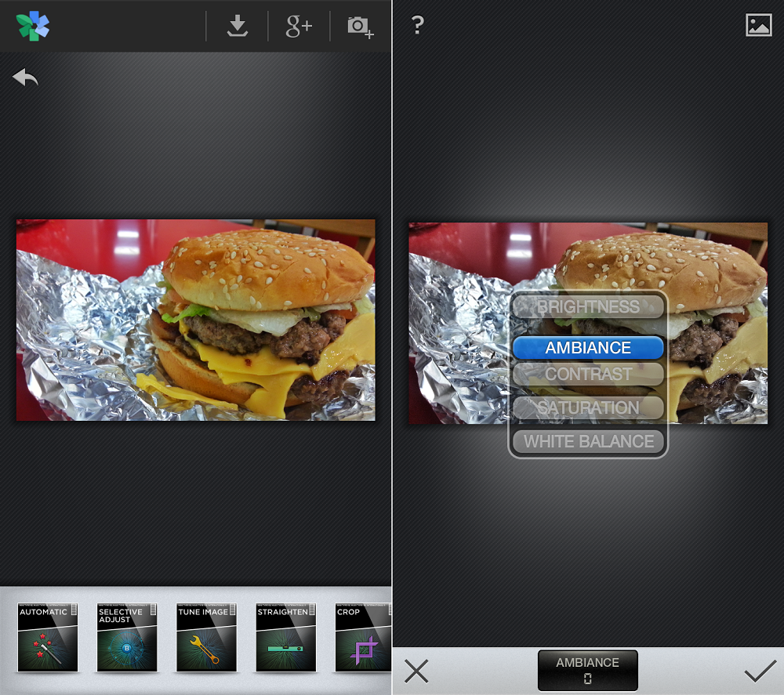Open the Snapseed pinwheel logo menu
Image resolution: width=784 pixels, height=695 pixels.
pyautogui.click(x=32, y=26)
